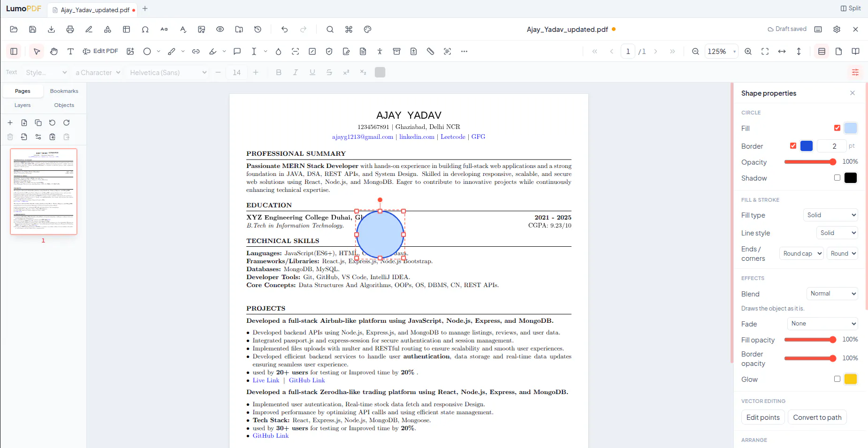Screen dimensions: 868x448
Task: Select the Hand pan tool
Action: coord(54,52)
